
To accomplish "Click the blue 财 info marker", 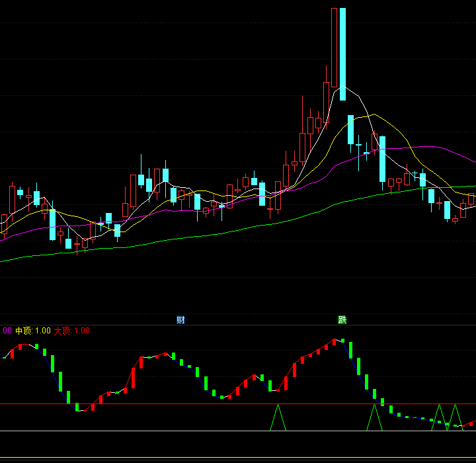I will (180, 320).
